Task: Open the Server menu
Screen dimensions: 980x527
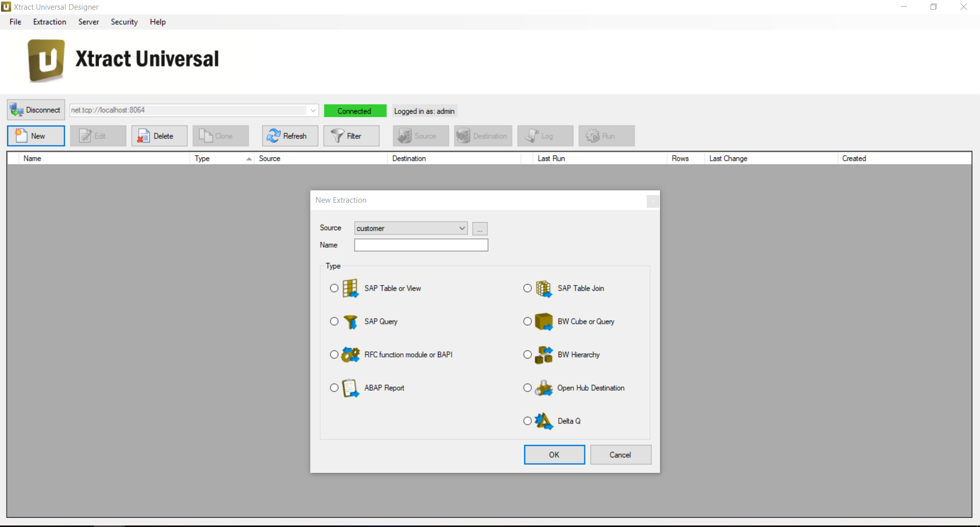Action: point(88,22)
